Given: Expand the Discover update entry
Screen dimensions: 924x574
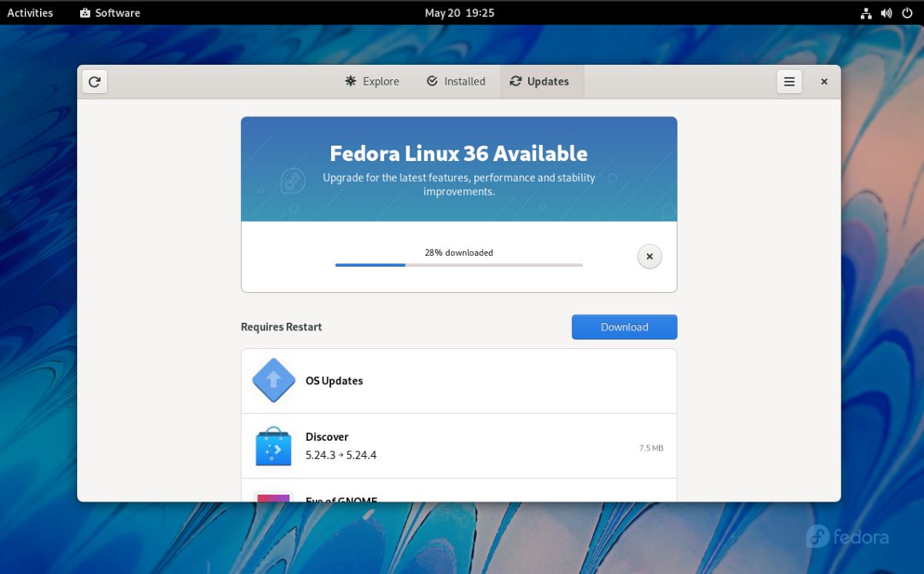Looking at the screenshot, I should 459,445.
